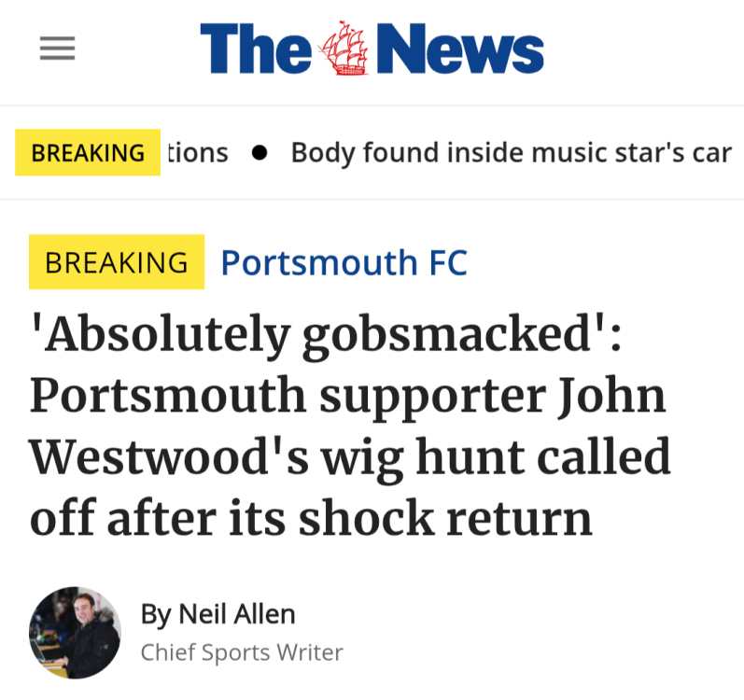This screenshot has width=744, height=700.
Task: Select the yellow BREAKING label on the ticker
Action: click(88, 153)
